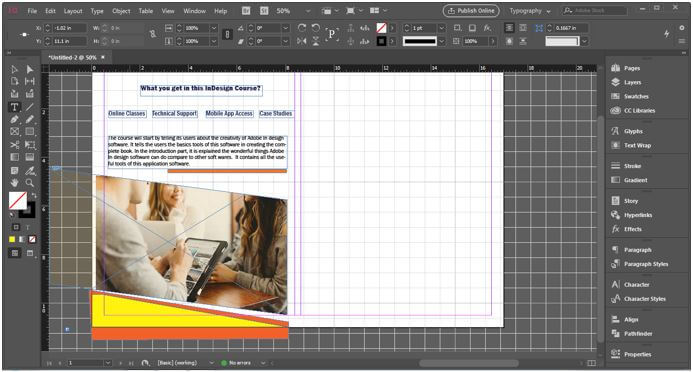Image resolution: width=693 pixels, height=372 pixels.
Task: Open shear angle dropdown
Action: pos(286,41)
